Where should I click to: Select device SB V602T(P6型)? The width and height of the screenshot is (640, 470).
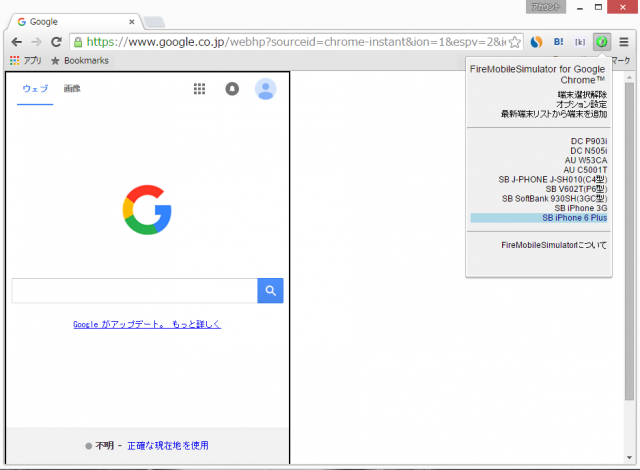tap(576, 189)
